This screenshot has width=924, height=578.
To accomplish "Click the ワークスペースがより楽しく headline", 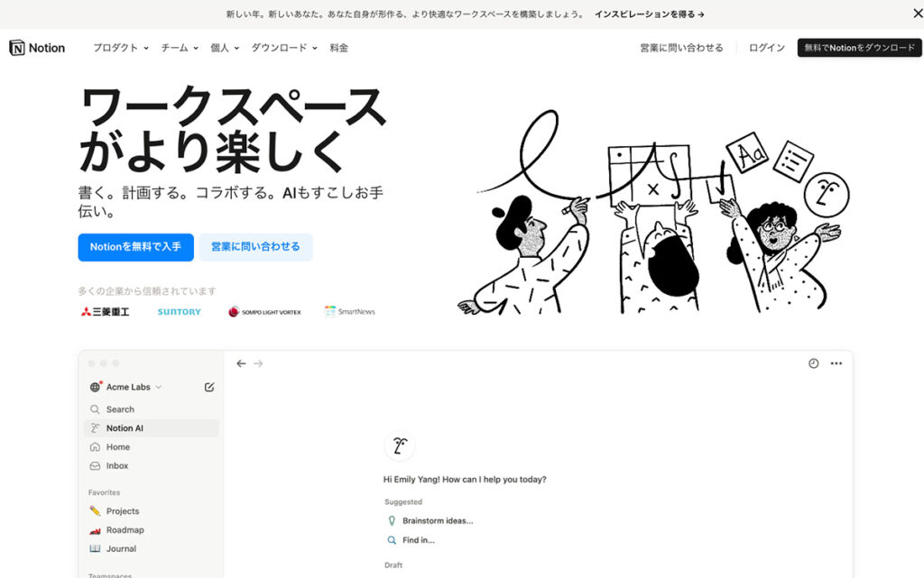I will [x=233, y=129].
